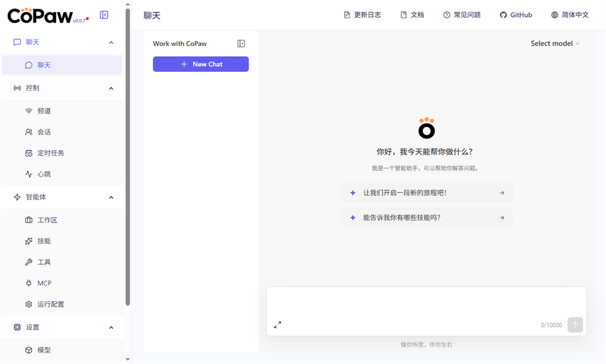
Task: Open the GitHub link
Action: [516, 15]
